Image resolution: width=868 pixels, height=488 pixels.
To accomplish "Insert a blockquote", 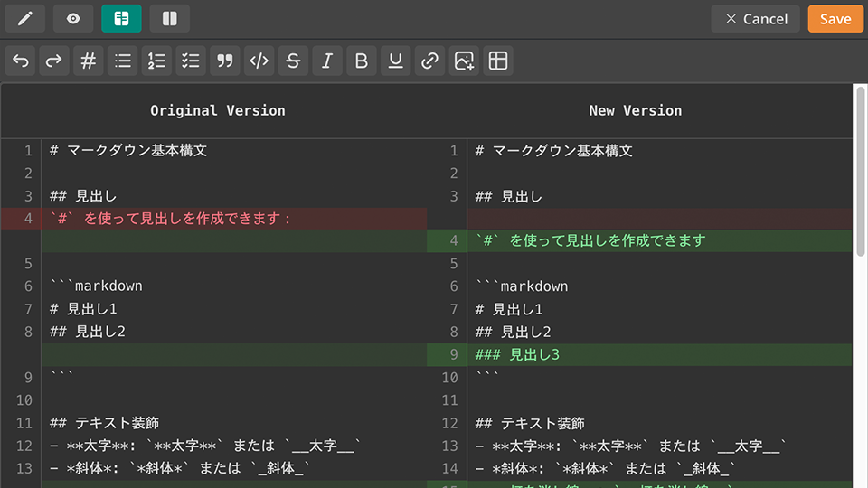I will click(x=225, y=61).
